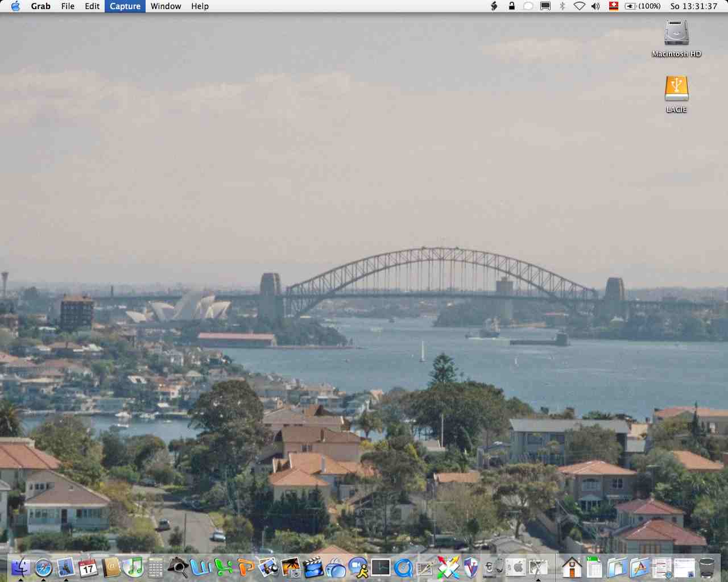728x582 pixels.
Task: Launch Sherlock hat-and-magnifier Dock icon
Action: (177, 567)
